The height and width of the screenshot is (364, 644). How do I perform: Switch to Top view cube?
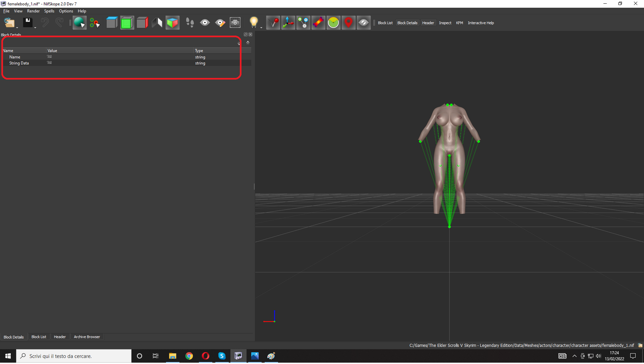(111, 23)
